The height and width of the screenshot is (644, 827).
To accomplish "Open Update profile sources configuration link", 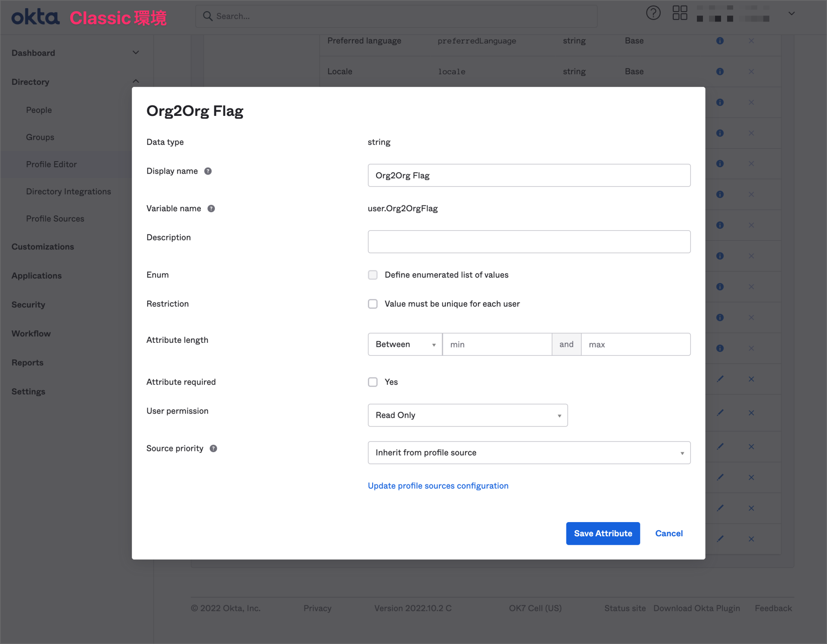I will pos(438,485).
